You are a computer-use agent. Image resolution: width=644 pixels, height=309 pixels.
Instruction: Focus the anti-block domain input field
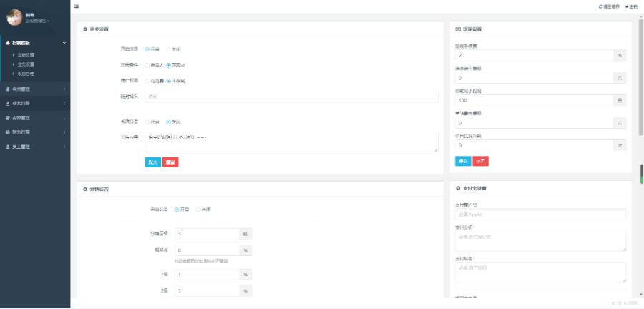(x=292, y=97)
